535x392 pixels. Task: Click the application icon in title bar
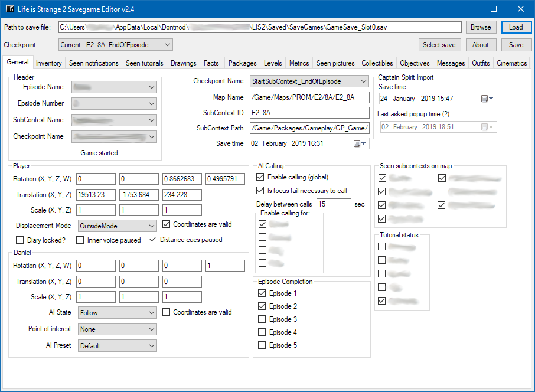coord(10,9)
